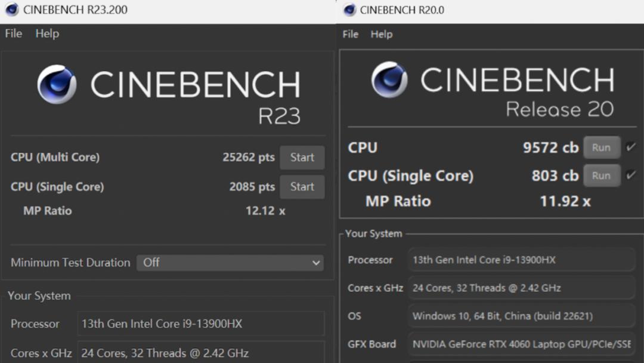
Task: Click the large Cinebench R23 logo sphere
Action: tap(57, 85)
